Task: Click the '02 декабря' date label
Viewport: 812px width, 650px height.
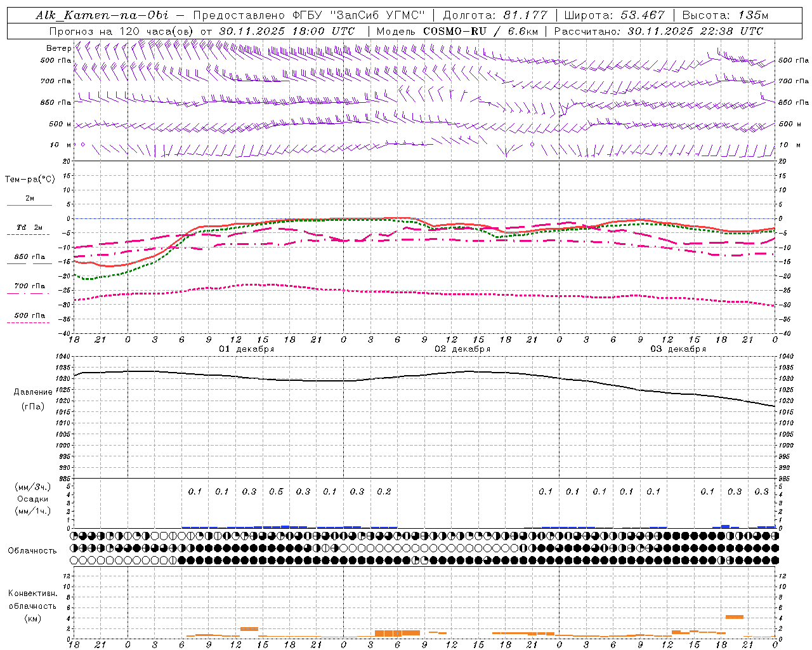Action: pos(462,349)
